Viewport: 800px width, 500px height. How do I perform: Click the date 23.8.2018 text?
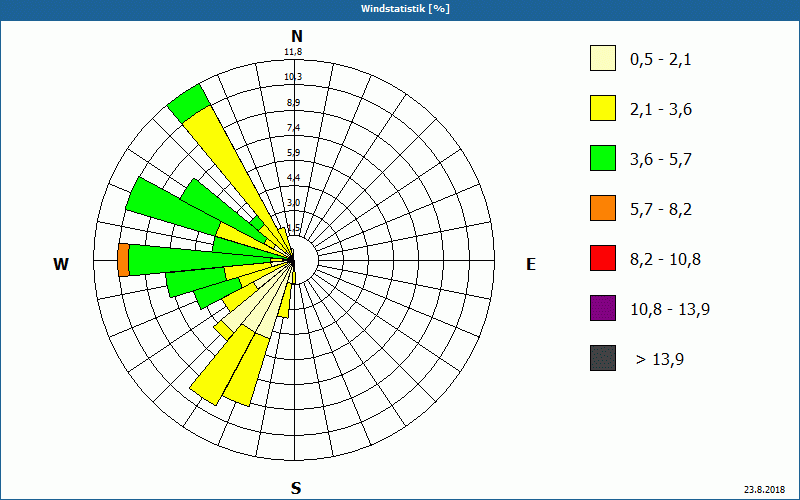[x=764, y=490]
